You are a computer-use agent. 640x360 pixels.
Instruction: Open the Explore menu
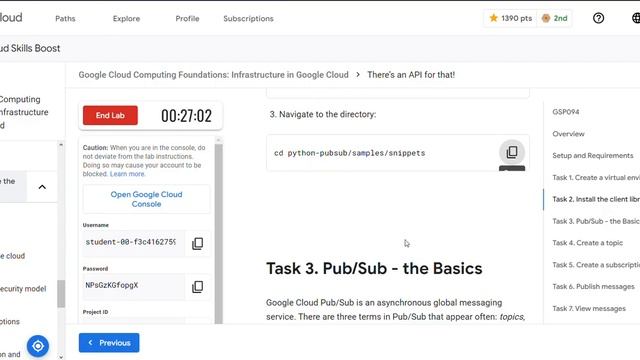[x=127, y=18]
